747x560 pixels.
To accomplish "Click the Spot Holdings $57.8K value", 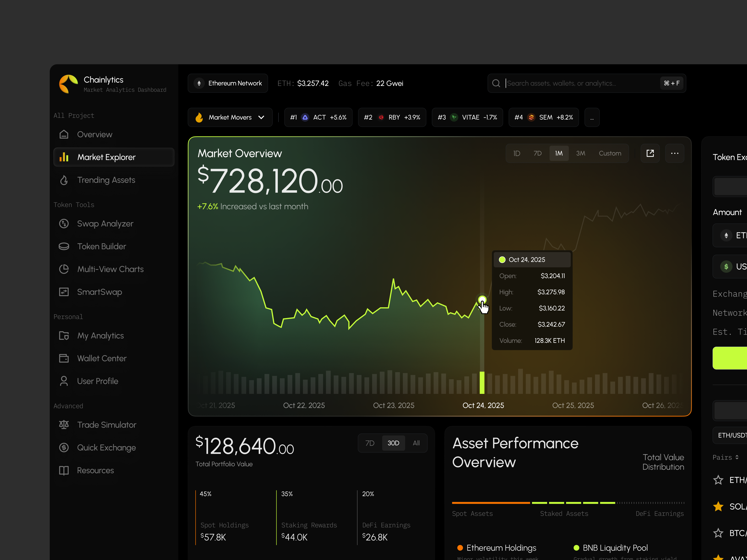I will [x=213, y=537].
